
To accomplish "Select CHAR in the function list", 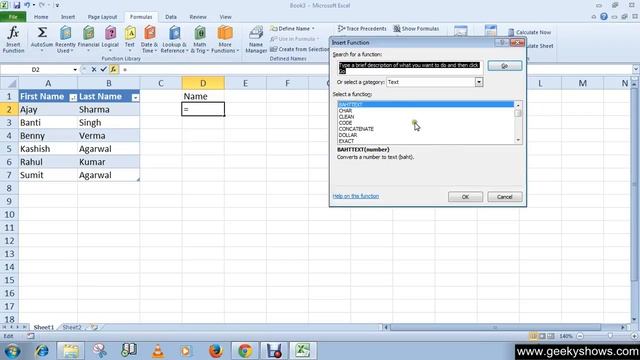I will click(345, 111).
